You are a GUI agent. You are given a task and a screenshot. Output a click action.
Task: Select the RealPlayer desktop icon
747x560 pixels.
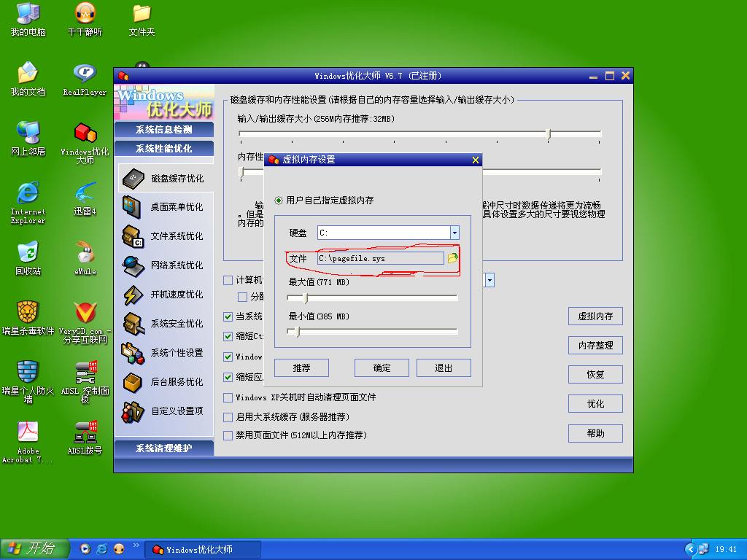85,79
